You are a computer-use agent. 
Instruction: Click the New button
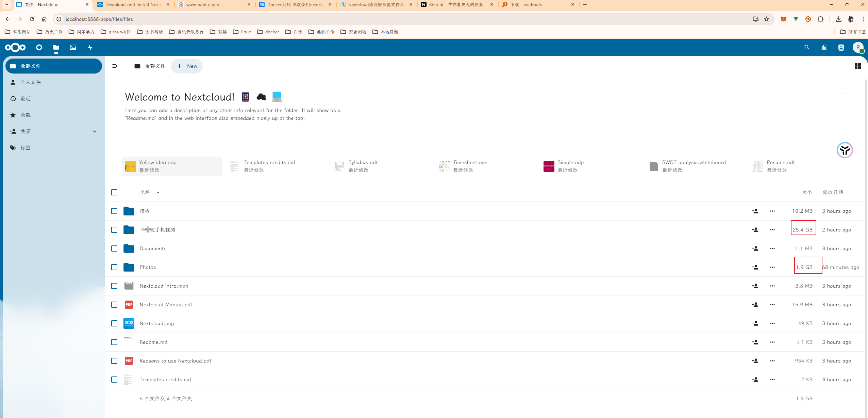[187, 66]
